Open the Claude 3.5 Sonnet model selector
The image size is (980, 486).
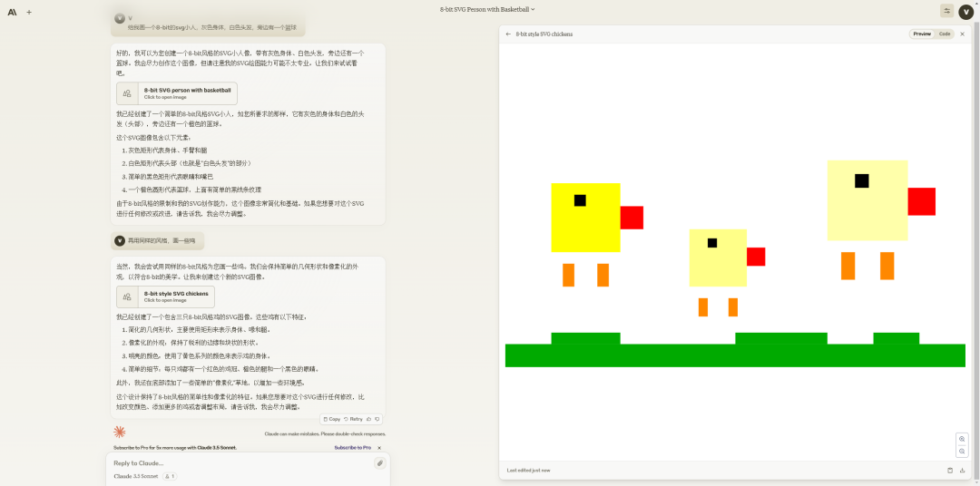[x=136, y=476]
